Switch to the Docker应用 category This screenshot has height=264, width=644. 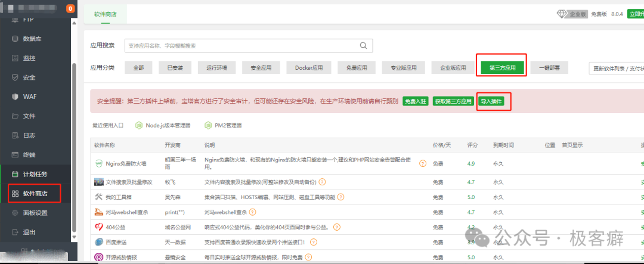tap(308, 68)
